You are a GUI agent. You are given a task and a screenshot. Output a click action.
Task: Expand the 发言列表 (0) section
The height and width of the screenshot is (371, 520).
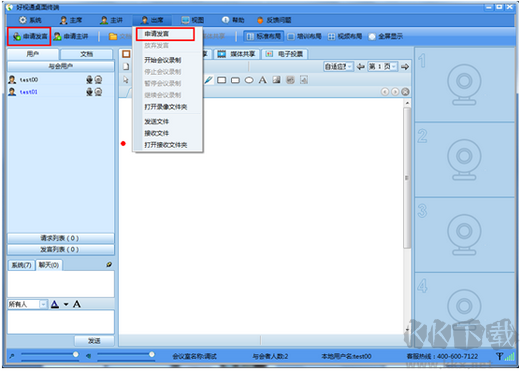coord(60,249)
